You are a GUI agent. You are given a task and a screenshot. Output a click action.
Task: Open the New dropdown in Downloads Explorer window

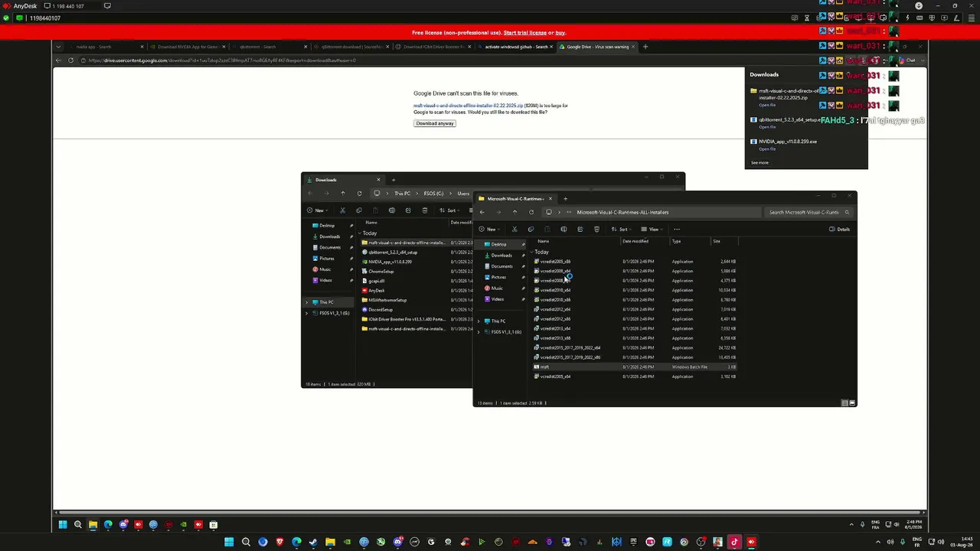(318, 210)
